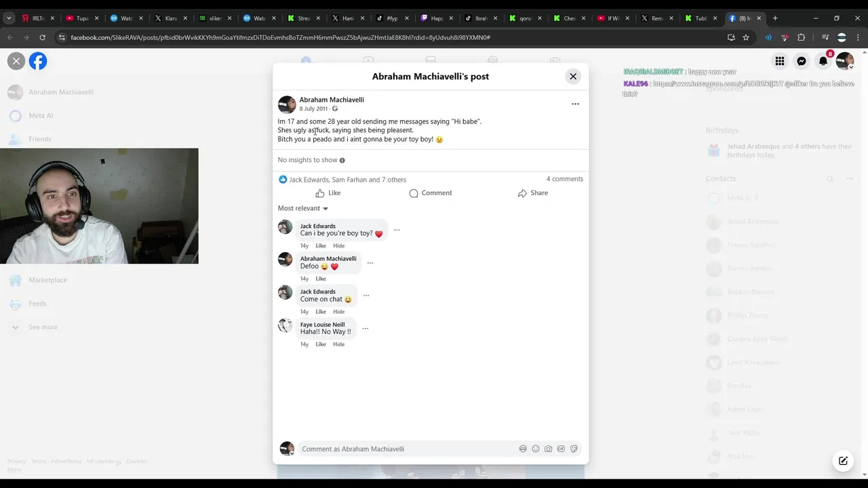Like the "Can i be you're boy toy?" comment
This screenshot has width=868, height=488.
pos(321,245)
